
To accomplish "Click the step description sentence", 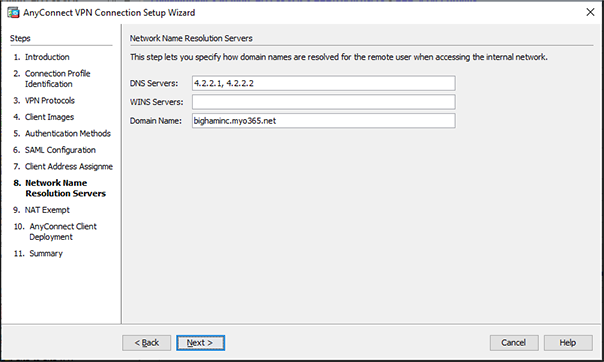I will point(339,57).
